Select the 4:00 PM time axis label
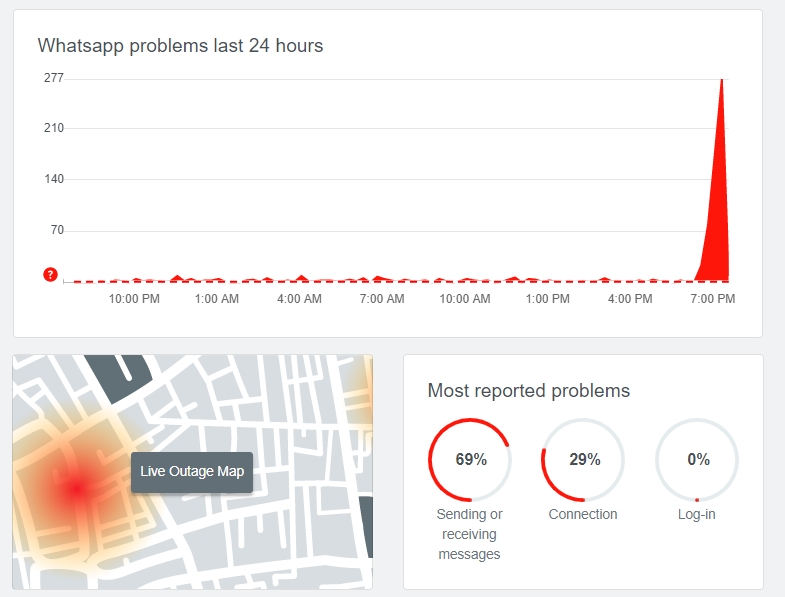The image size is (785, 597). point(630,299)
